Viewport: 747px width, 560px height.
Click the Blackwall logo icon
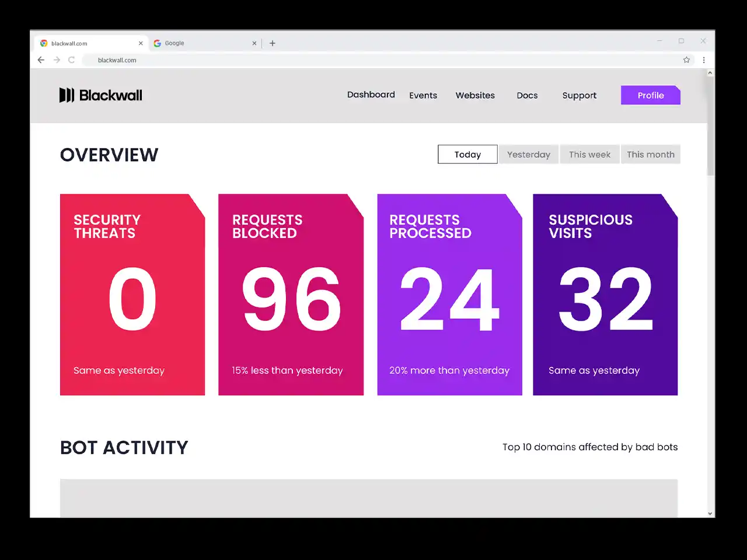coord(67,95)
